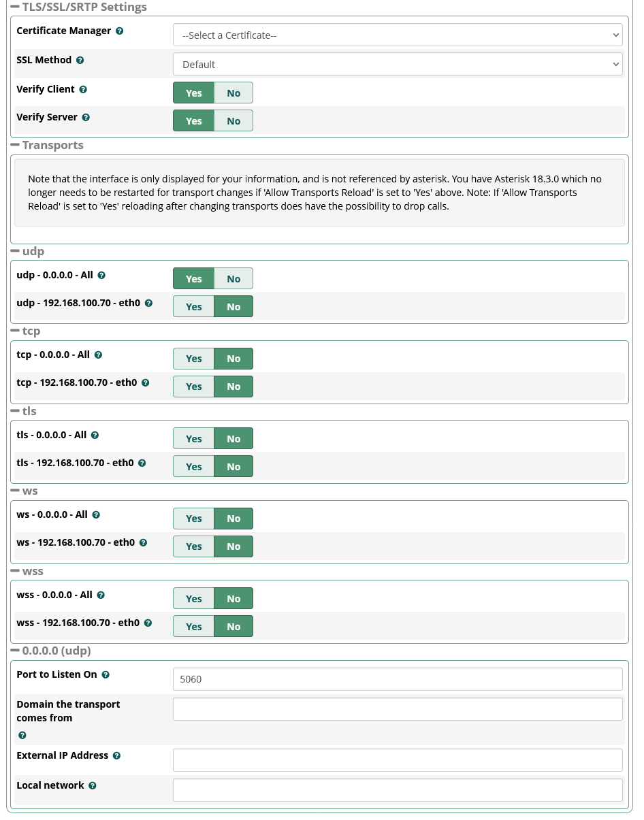Click help icon for tcp 192.168.100.70 eth0
The width and height of the screenshot is (644, 820).
146,383
